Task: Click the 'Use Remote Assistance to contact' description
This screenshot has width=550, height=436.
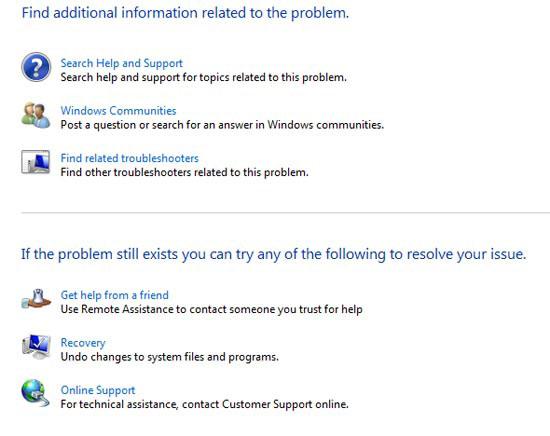Action: [x=211, y=309]
